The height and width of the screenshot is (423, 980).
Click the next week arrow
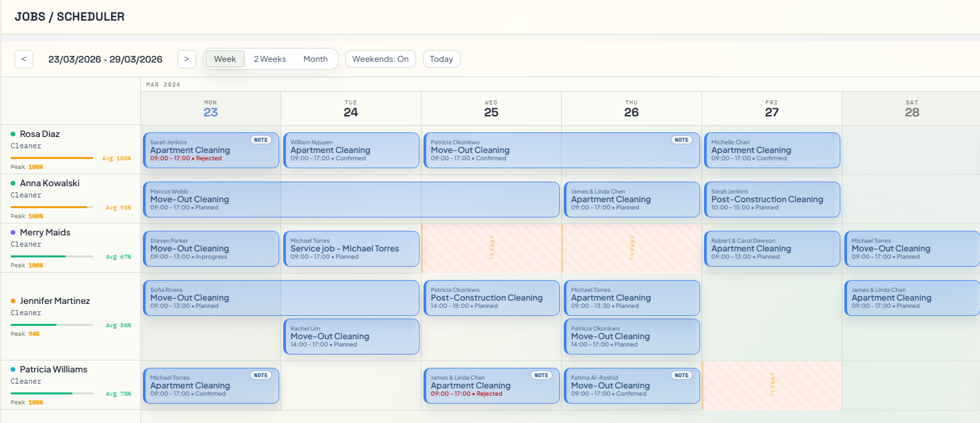tap(186, 59)
